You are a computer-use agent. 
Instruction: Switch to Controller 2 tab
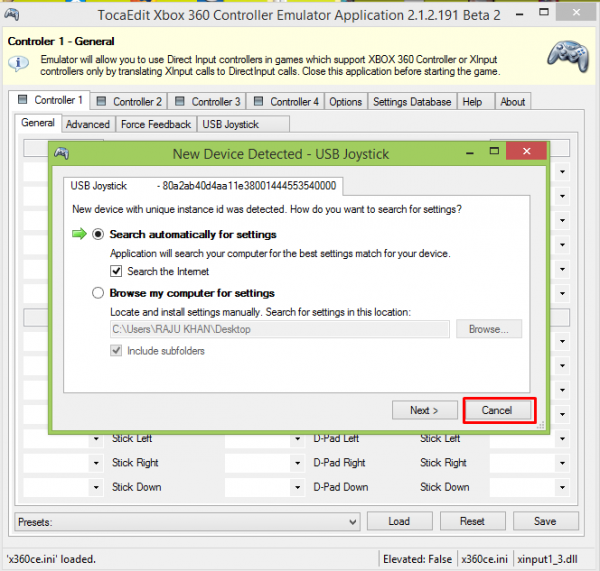(129, 102)
